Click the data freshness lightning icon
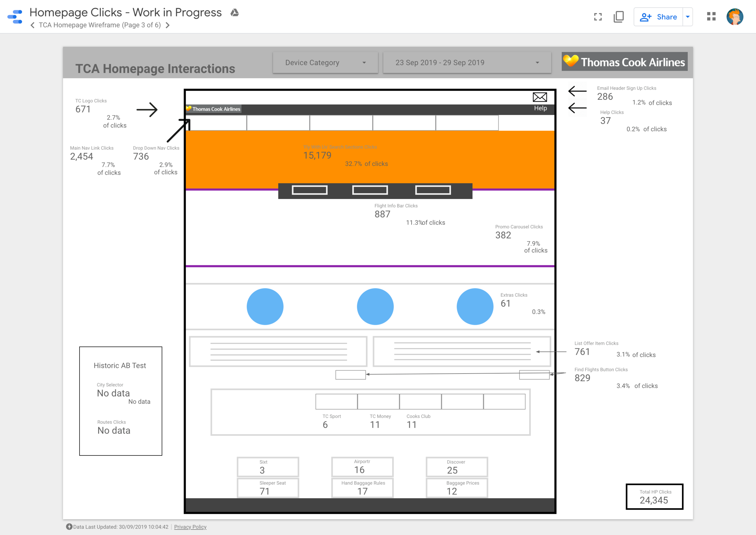The image size is (756, 535). 69,527
